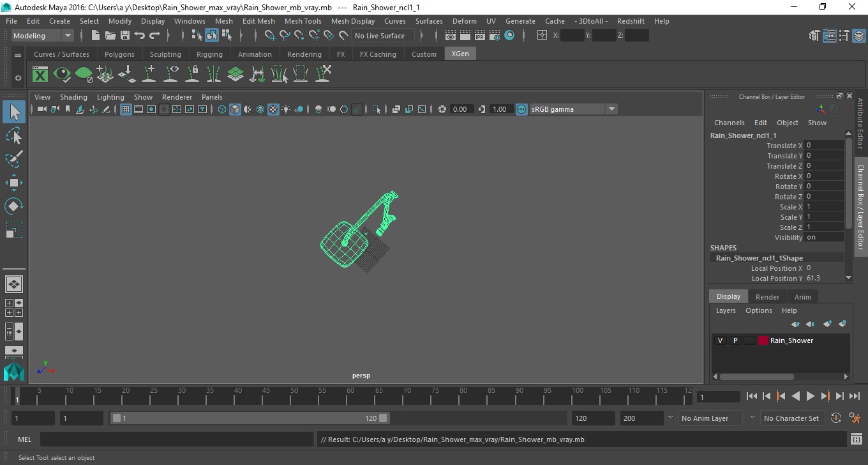This screenshot has width=868, height=465.
Task: Activate the Paint Selection tool
Action: [14, 159]
